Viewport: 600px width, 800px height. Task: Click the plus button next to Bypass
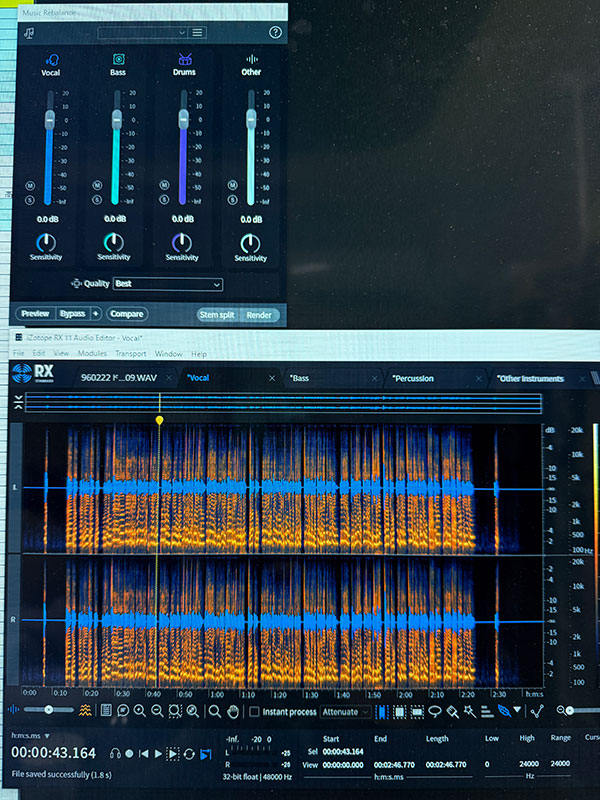tap(95, 314)
